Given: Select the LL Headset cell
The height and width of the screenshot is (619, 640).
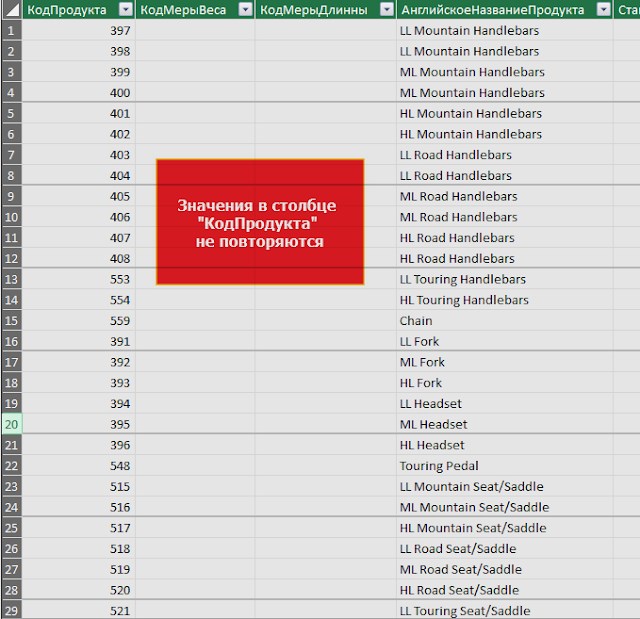Looking at the screenshot, I should pos(504,404).
